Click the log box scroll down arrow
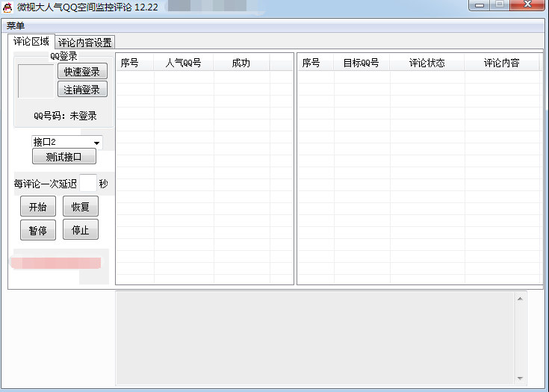 click(x=520, y=379)
